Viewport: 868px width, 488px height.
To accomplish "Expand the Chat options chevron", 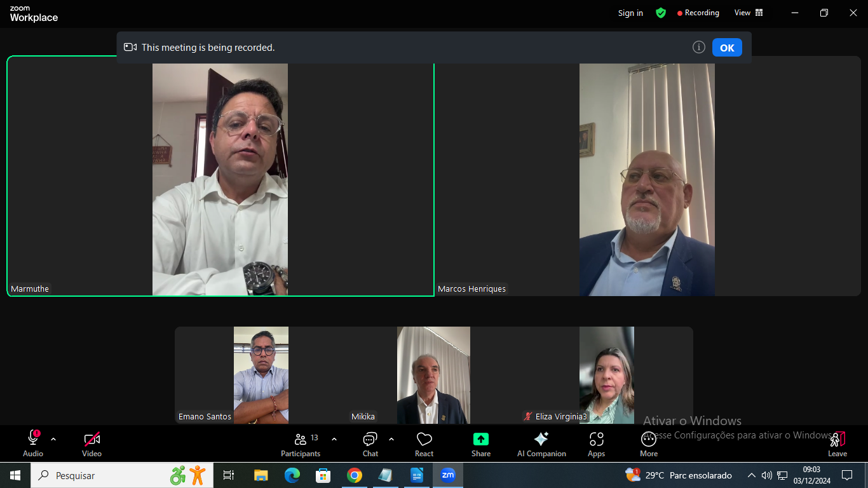I will point(391,439).
